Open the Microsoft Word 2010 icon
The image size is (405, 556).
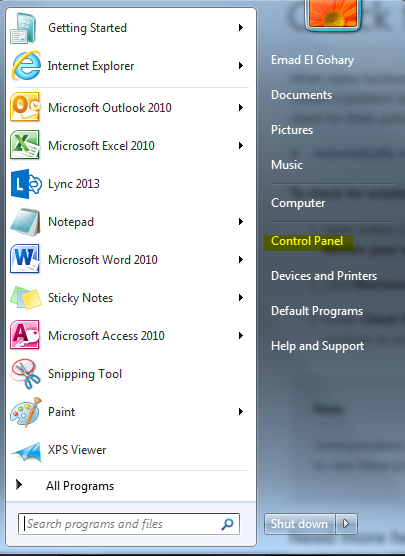pyautogui.click(x=25, y=260)
